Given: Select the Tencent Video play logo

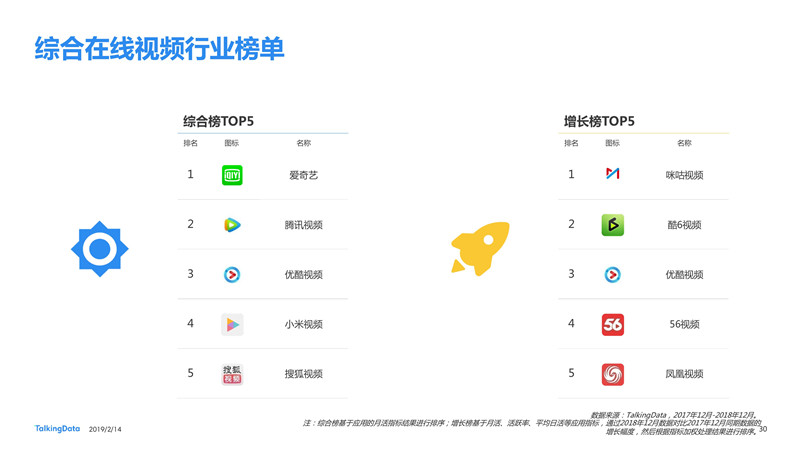Looking at the screenshot, I should pos(232,224).
